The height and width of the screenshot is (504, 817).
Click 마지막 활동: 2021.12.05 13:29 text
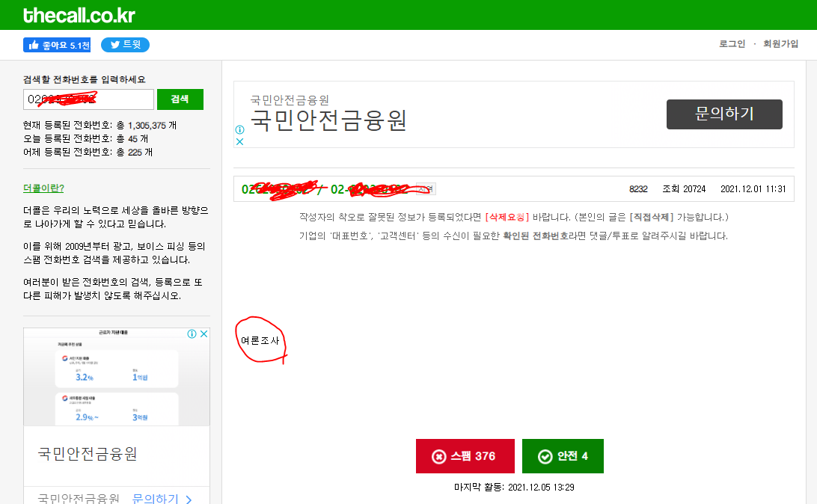[x=514, y=488]
